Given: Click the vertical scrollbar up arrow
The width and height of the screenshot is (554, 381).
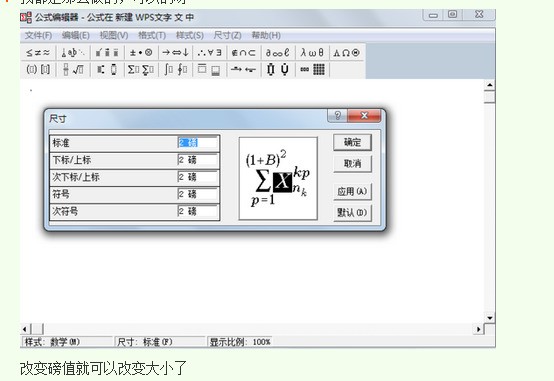Looking at the screenshot, I should [x=490, y=85].
